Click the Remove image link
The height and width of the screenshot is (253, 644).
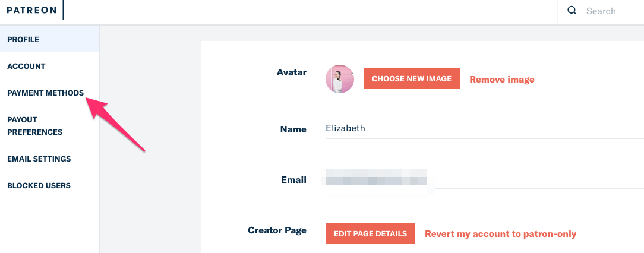coord(502,79)
